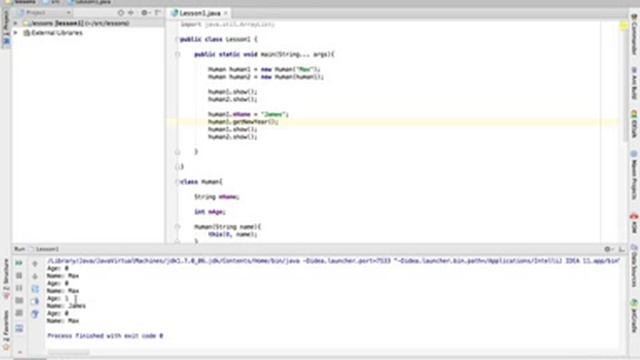Collapse the Lesson1 class fold marker
640x360 pixels.
(x=177, y=40)
